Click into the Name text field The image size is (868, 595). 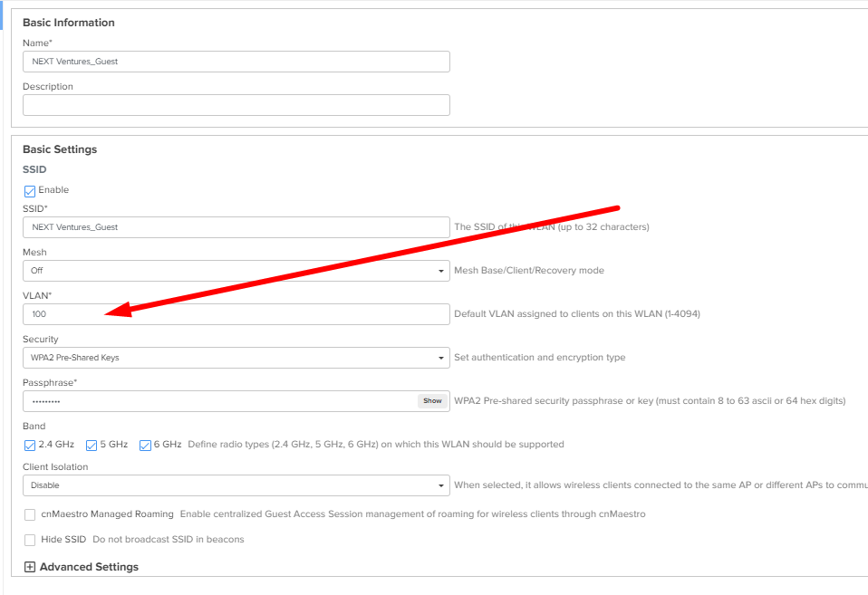click(x=236, y=62)
